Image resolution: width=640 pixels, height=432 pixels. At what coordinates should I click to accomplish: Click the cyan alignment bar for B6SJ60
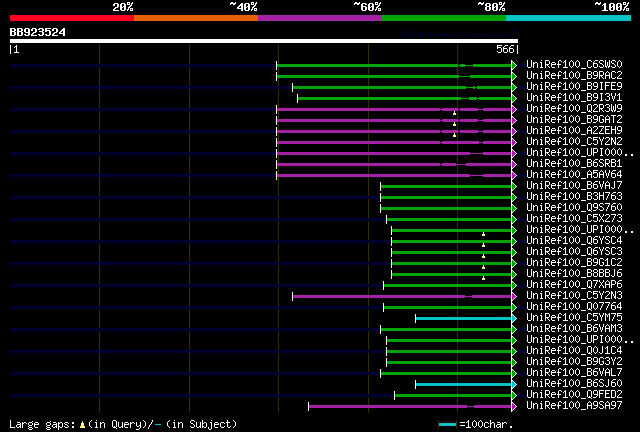click(464, 385)
